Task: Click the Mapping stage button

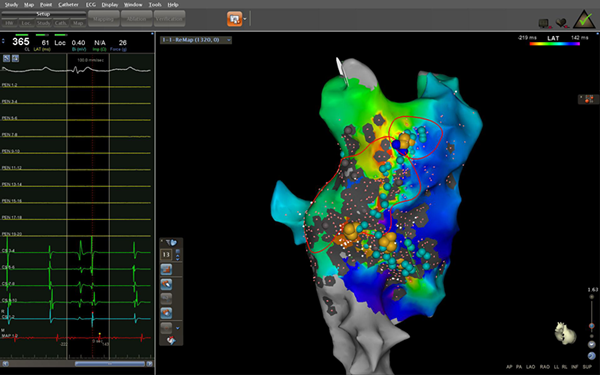Action: (x=103, y=19)
